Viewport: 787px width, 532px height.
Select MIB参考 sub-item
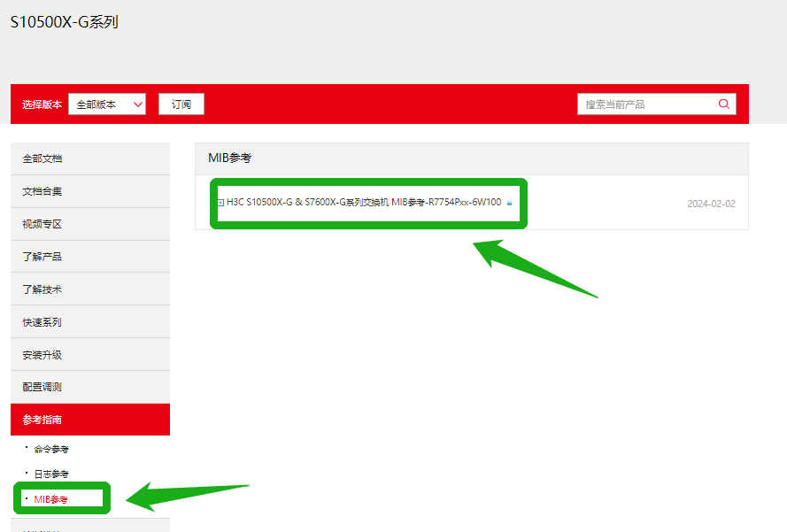50,499
